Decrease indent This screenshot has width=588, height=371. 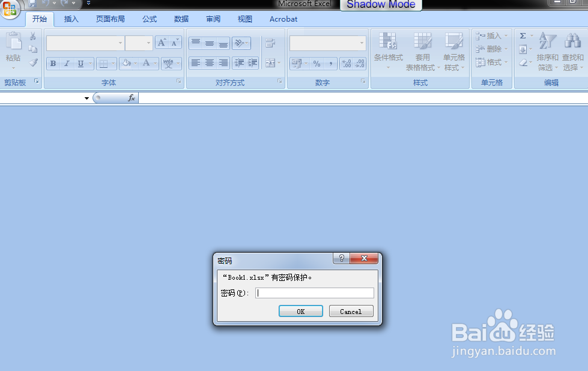point(239,63)
